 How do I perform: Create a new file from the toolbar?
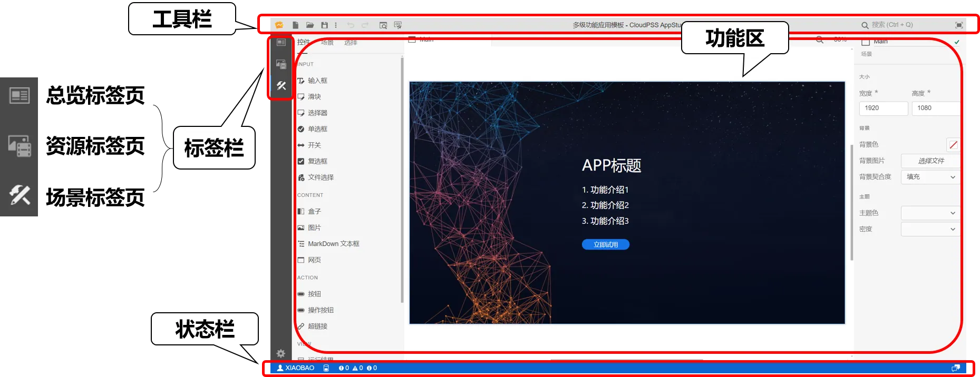296,25
